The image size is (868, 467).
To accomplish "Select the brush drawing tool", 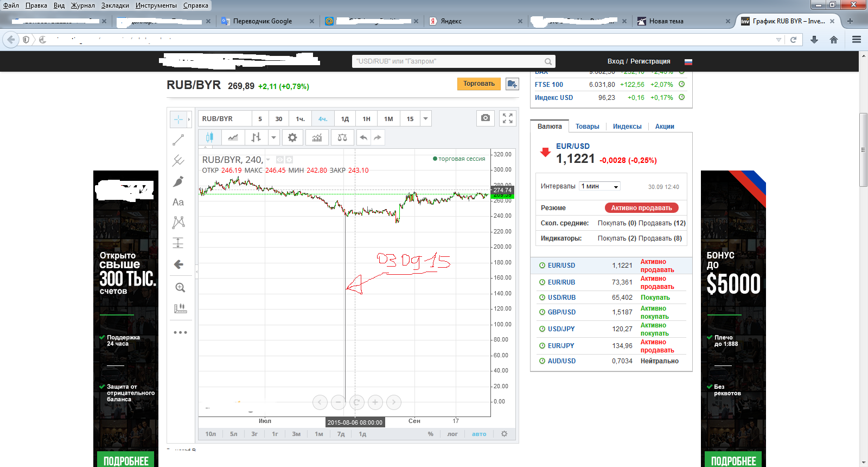I will pos(178,181).
